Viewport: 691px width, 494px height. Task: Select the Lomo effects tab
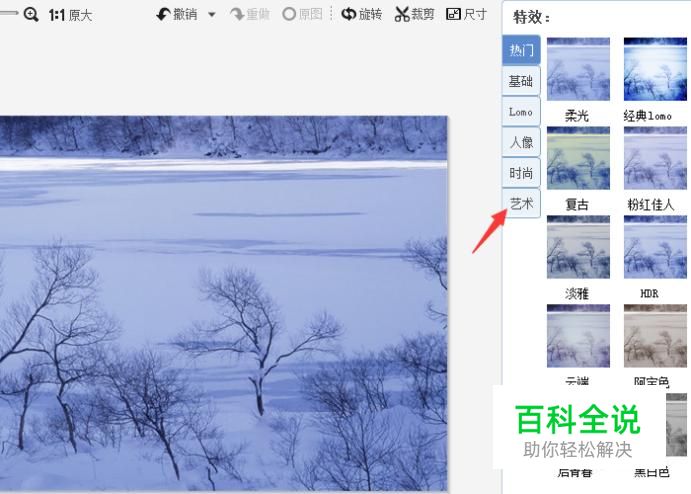[521, 111]
